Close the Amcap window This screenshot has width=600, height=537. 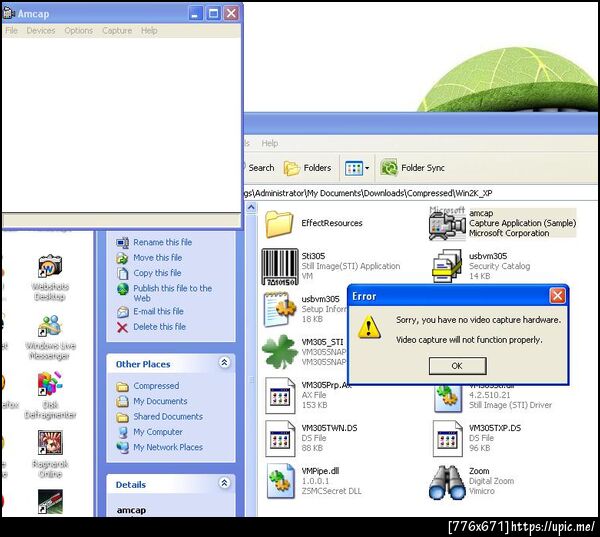coord(232,14)
